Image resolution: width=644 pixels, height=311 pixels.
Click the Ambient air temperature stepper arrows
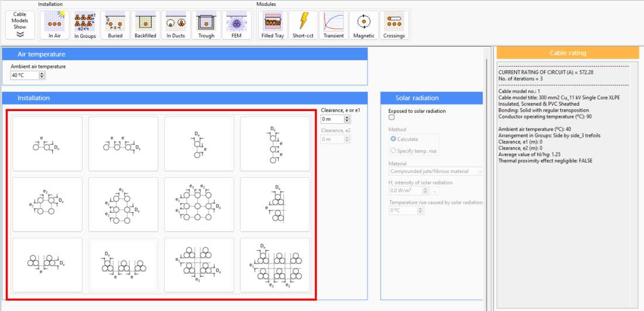click(42, 75)
